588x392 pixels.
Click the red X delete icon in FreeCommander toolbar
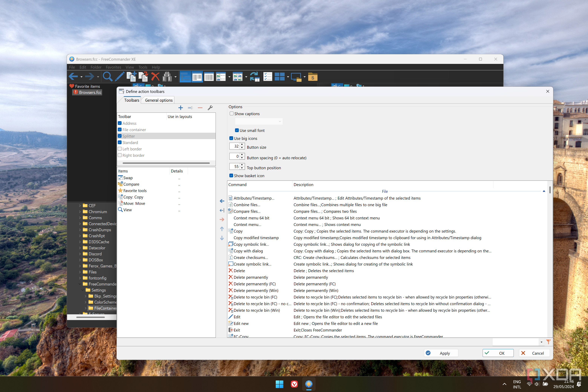tap(155, 77)
